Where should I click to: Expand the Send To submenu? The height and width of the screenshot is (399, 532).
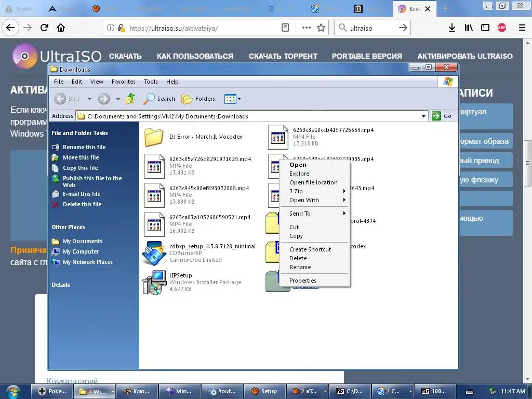coord(314,214)
